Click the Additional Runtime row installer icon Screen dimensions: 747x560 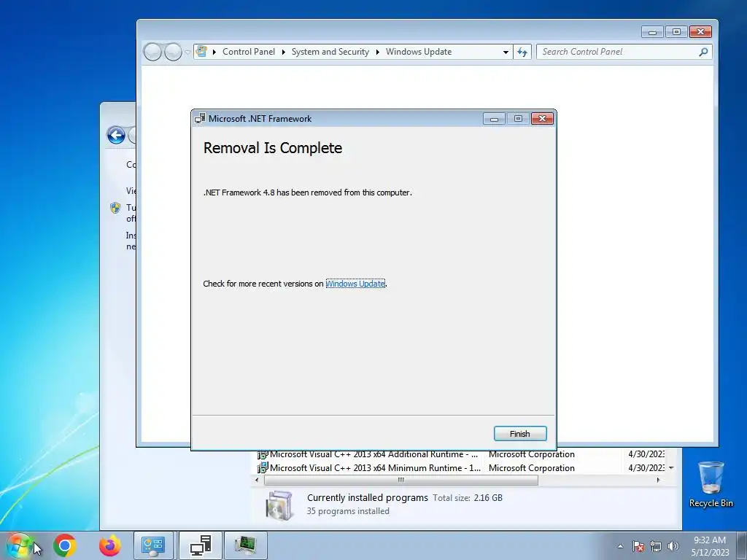[262, 455]
